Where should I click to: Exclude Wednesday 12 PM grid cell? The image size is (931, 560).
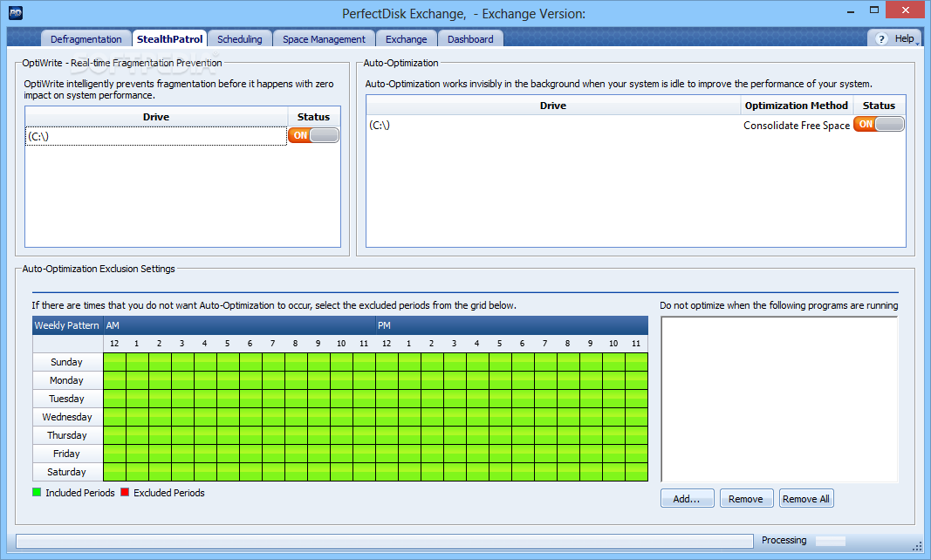387,417
